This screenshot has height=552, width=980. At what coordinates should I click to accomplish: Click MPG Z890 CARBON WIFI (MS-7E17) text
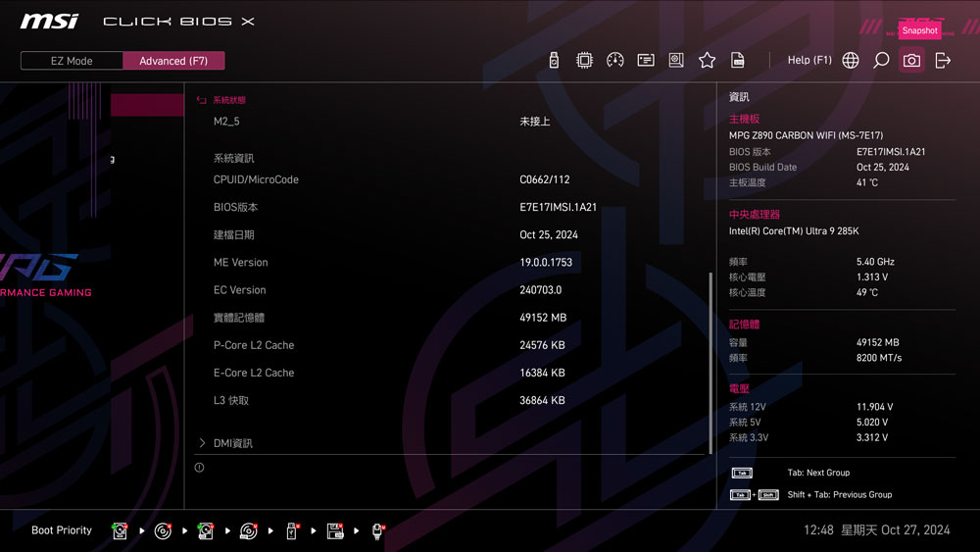click(806, 135)
